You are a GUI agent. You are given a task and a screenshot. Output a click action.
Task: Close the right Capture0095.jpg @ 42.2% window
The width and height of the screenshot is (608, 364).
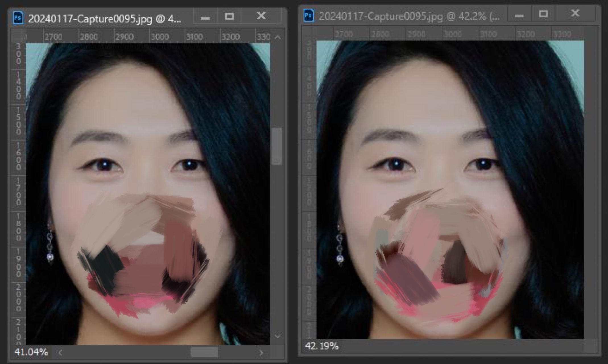(x=575, y=13)
